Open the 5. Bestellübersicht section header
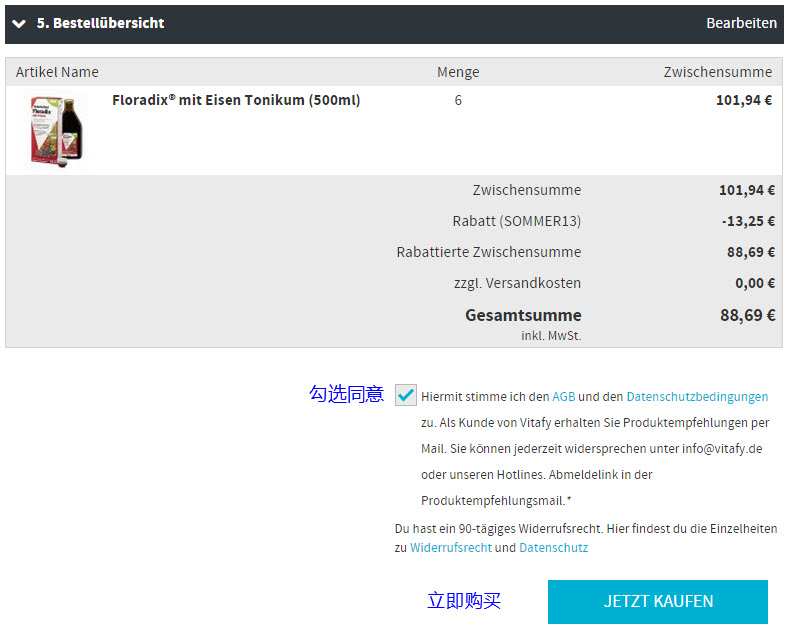Screen dimensions: 787x629 click(x=394, y=24)
